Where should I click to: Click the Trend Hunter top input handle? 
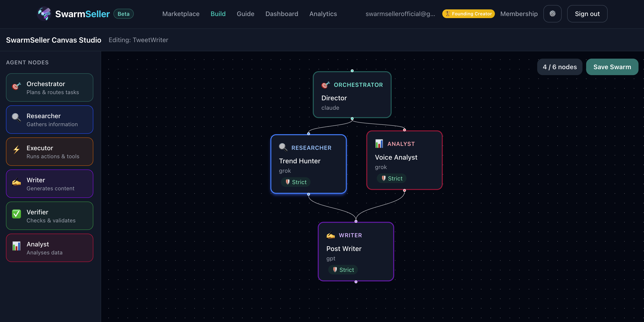tap(309, 134)
